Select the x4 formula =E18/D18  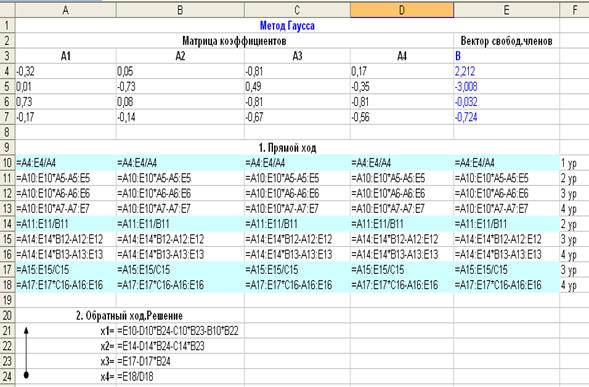pyautogui.click(x=180, y=376)
